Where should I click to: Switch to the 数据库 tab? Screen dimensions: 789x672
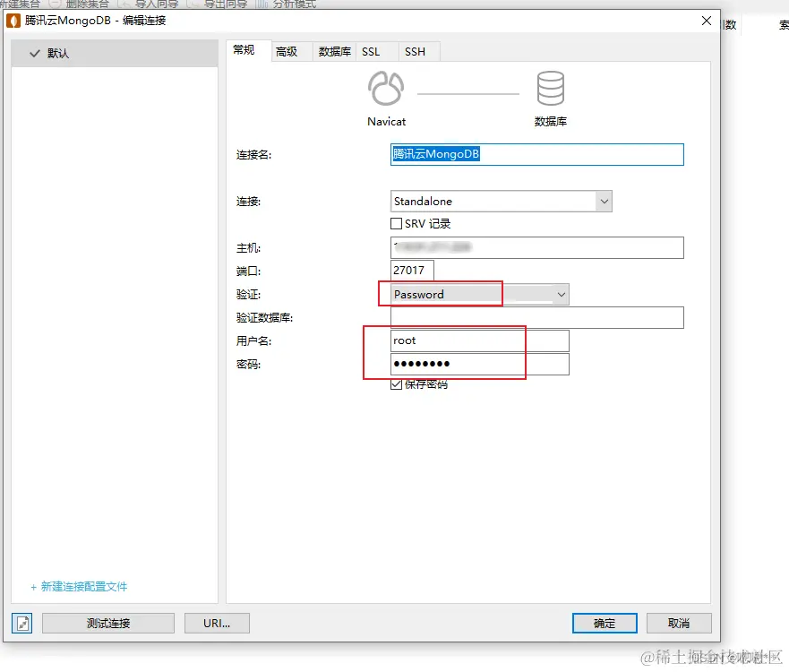pos(335,52)
